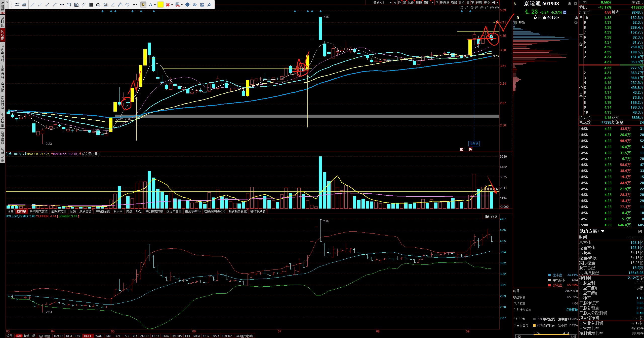
Task: Click the zoom in plus chart icon
Action: [492, 8]
